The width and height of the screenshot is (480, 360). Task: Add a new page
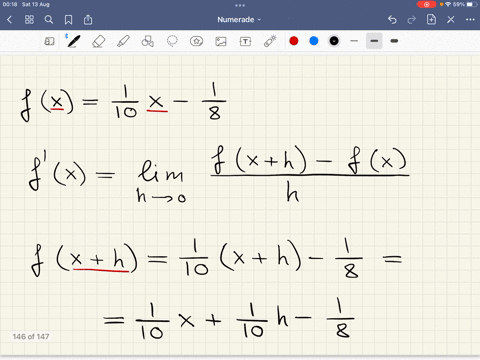click(431, 20)
